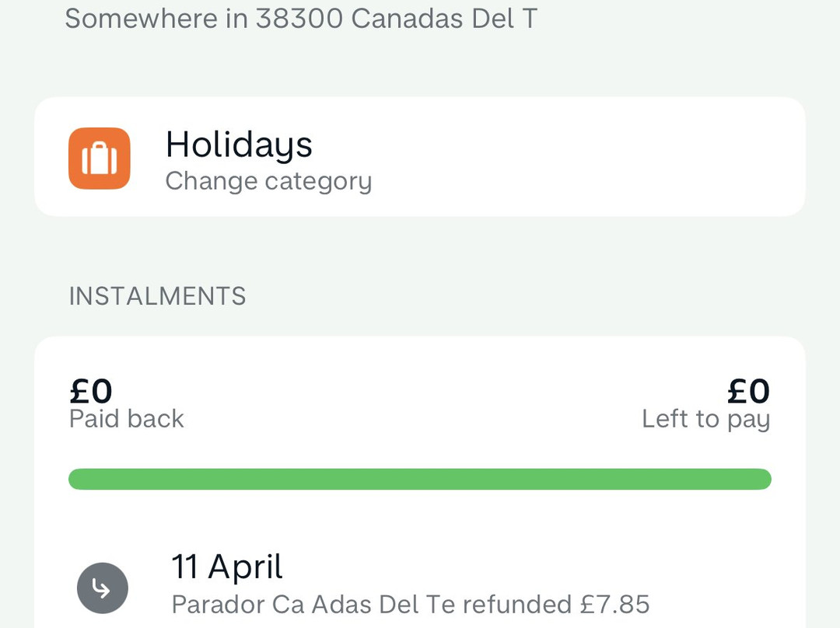Viewport: 840px width, 628px height.
Task: Open the 11 April instalment entry
Action: [226, 567]
